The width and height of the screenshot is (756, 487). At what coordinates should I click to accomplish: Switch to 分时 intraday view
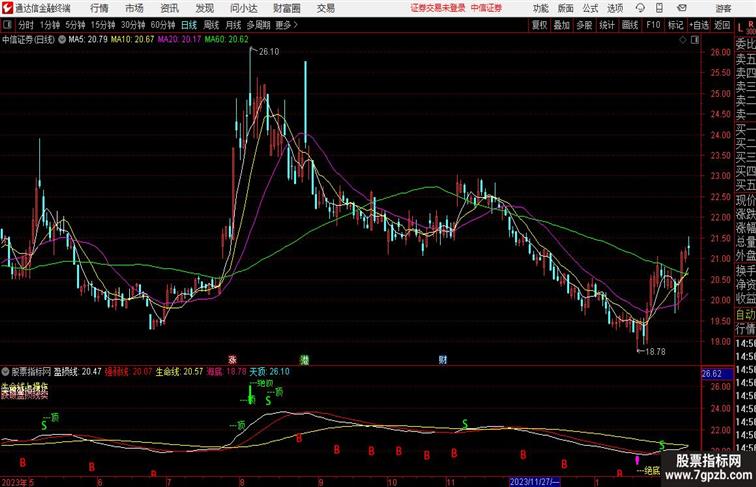click(x=26, y=25)
